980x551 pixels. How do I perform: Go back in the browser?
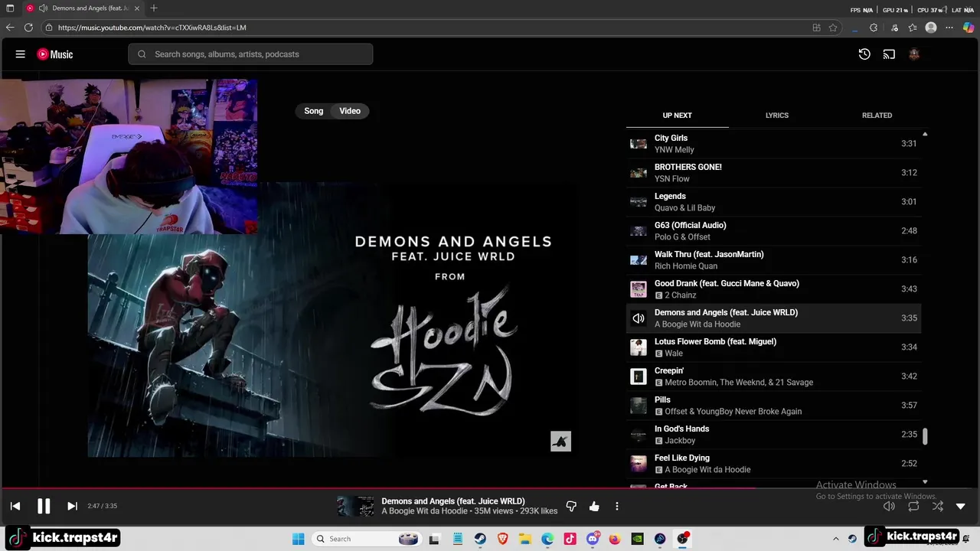pyautogui.click(x=10, y=28)
